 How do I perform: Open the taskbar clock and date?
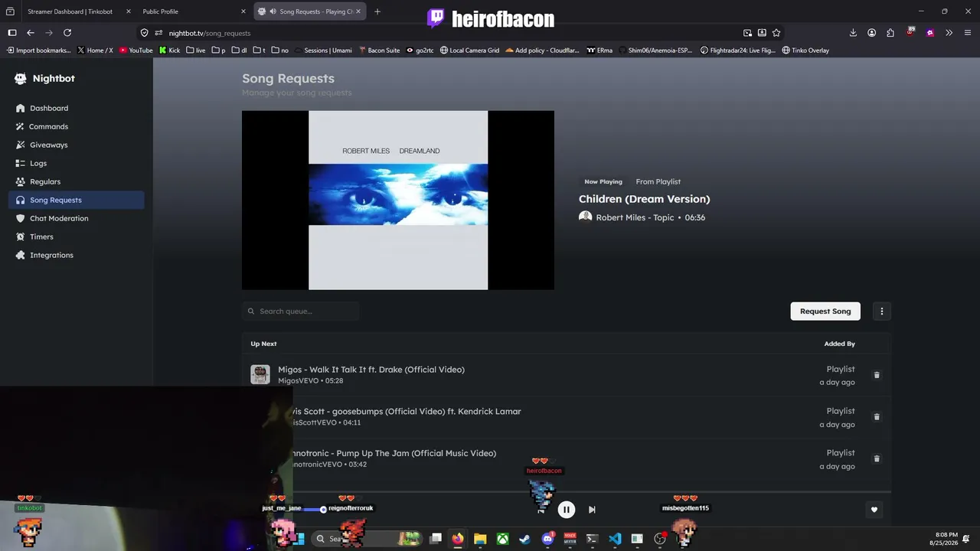[x=943, y=539]
